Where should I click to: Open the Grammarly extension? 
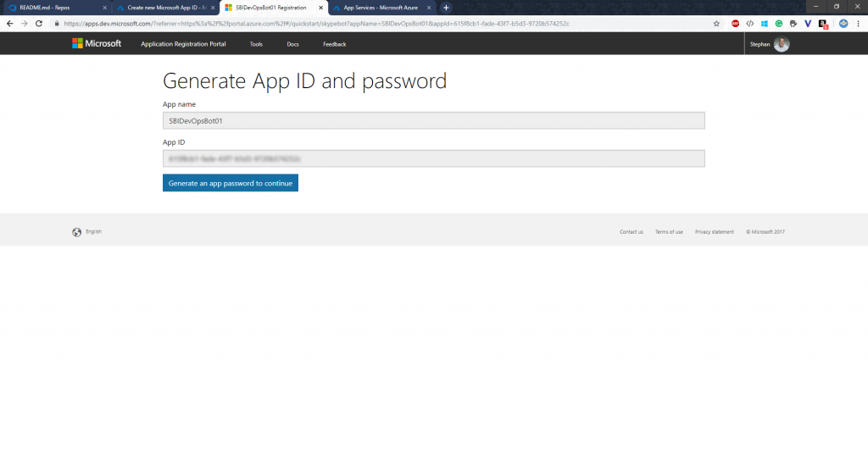click(779, 24)
